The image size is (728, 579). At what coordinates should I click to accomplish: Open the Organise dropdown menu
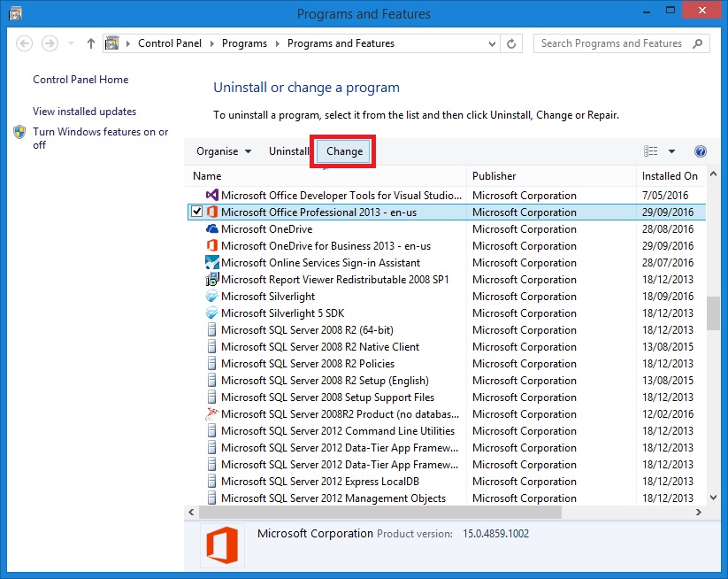tap(224, 151)
